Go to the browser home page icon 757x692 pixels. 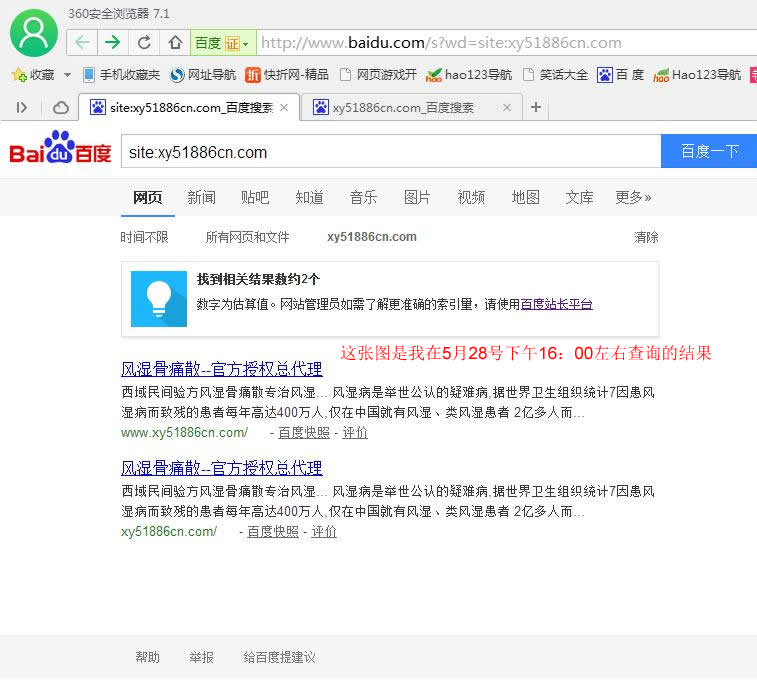pyautogui.click(x=175, y=42)
